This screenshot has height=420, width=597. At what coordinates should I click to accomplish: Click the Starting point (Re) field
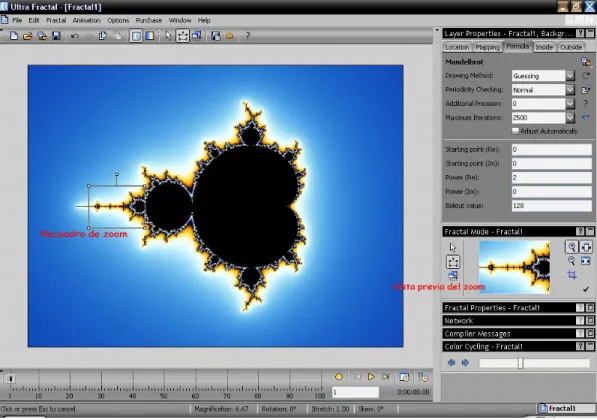pyautogui.click(x=551, y=150)
